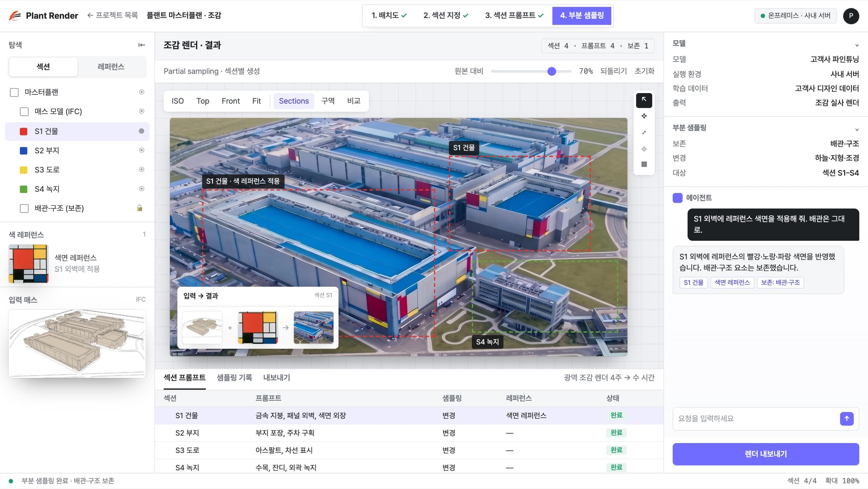The width and height of the screenshot is (868, 489).
Task: Select the arrow pointer tool in canvas toolbar
Action: tap(644, 100)
